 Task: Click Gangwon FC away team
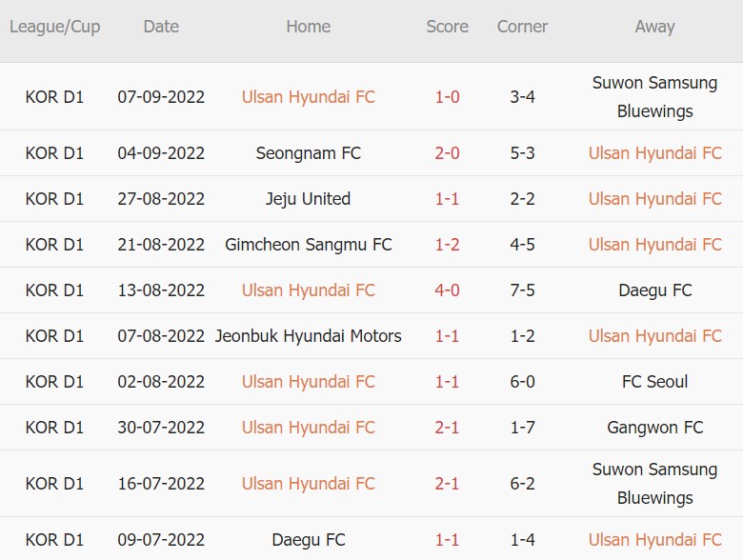click(654, 427)
